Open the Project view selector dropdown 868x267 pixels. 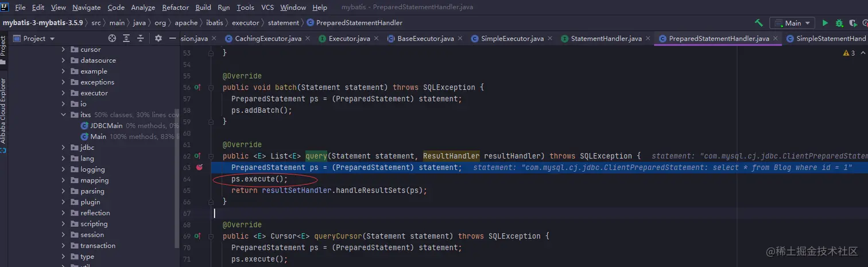[34, 38]
